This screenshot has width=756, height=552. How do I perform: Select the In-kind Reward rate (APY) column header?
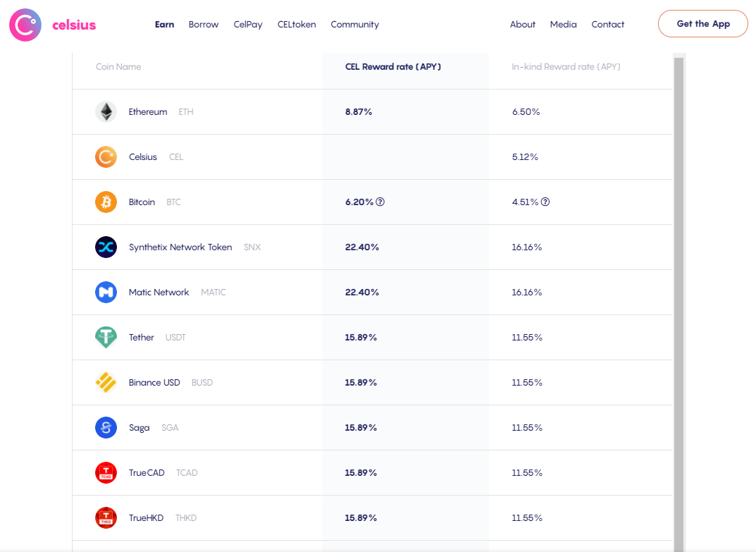pos(566,66)
